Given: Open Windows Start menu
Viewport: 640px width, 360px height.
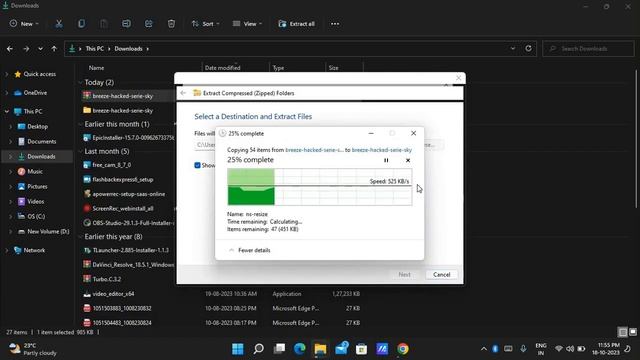Looking at the screenshot, I should click(238, 349).
